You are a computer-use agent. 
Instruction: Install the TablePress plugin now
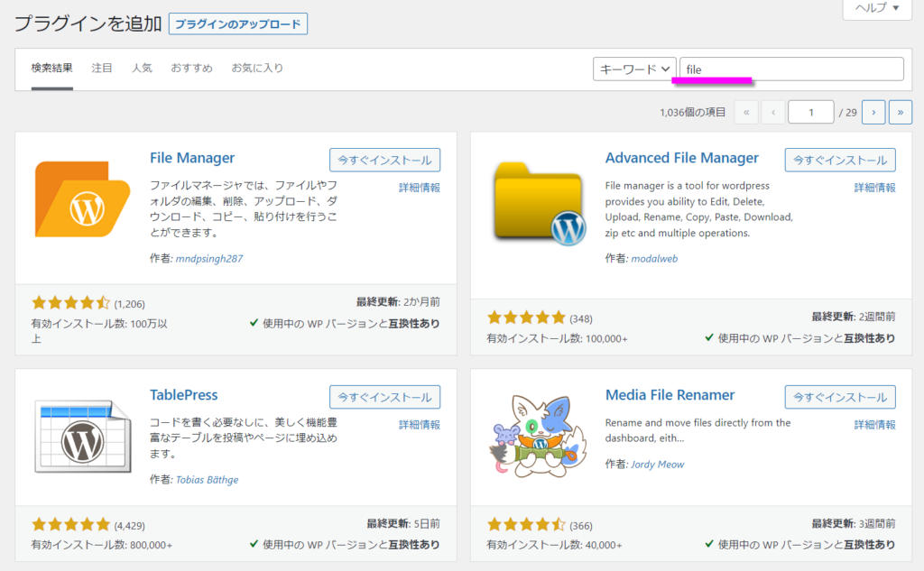coord(384,397)
